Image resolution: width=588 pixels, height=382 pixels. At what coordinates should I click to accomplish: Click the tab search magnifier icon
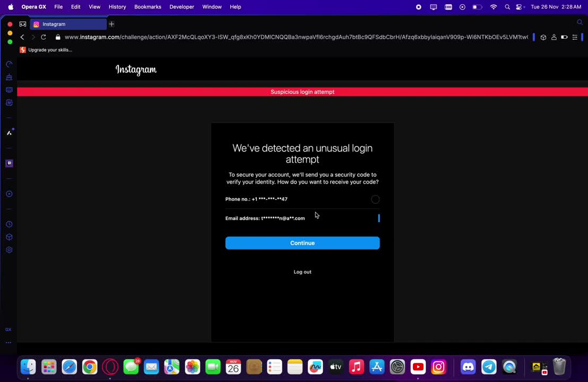point(580,22)
